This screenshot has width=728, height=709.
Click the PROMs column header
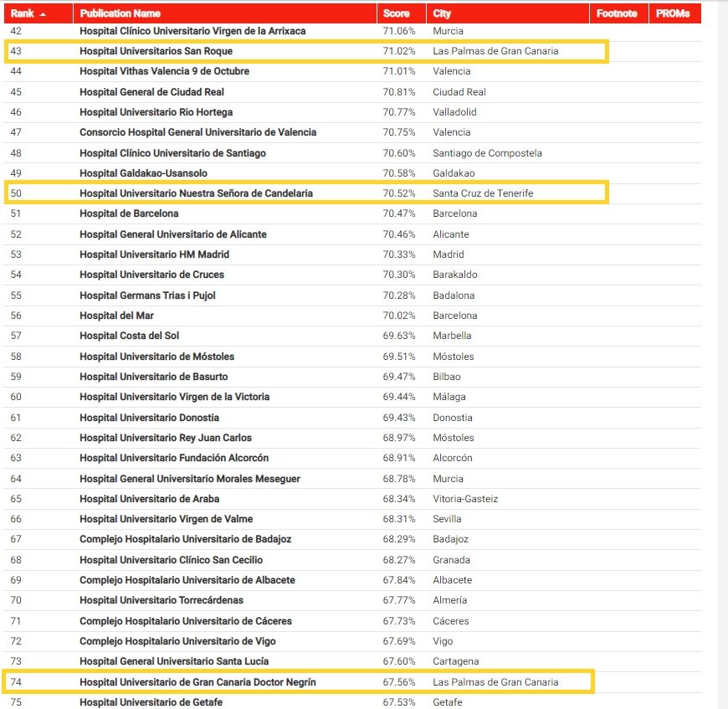click(675, 13)
